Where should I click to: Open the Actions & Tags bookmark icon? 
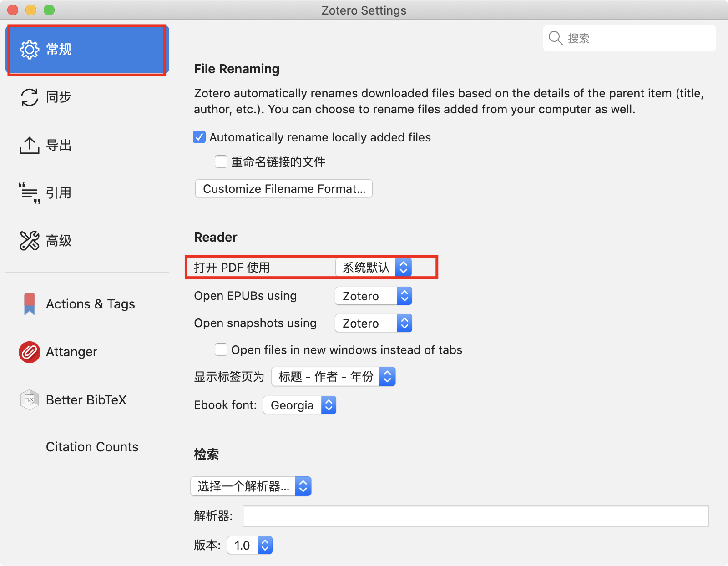(x=30, y=304)
